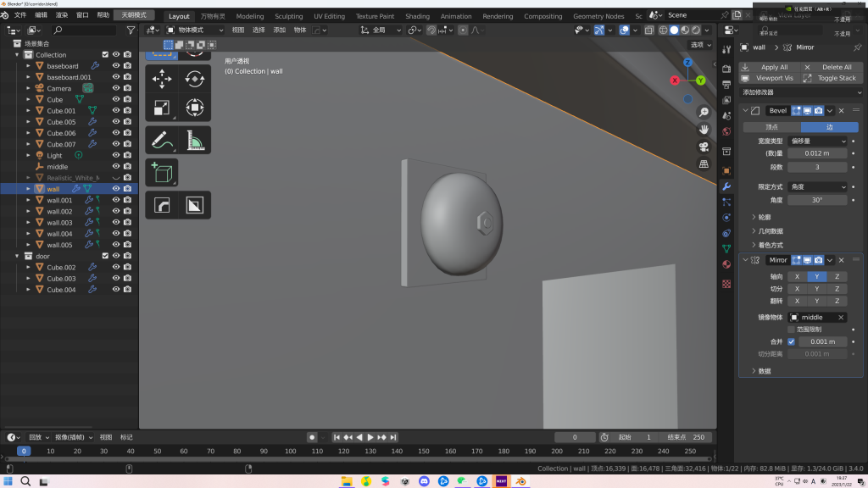Click the zoom magnifier viewport gizmo
The height and width of the screenshot is (488, 868).
(x=704, y=113)
